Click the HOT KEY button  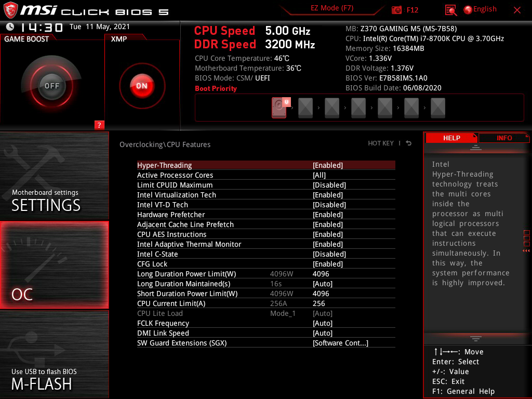tap(381, 143)
